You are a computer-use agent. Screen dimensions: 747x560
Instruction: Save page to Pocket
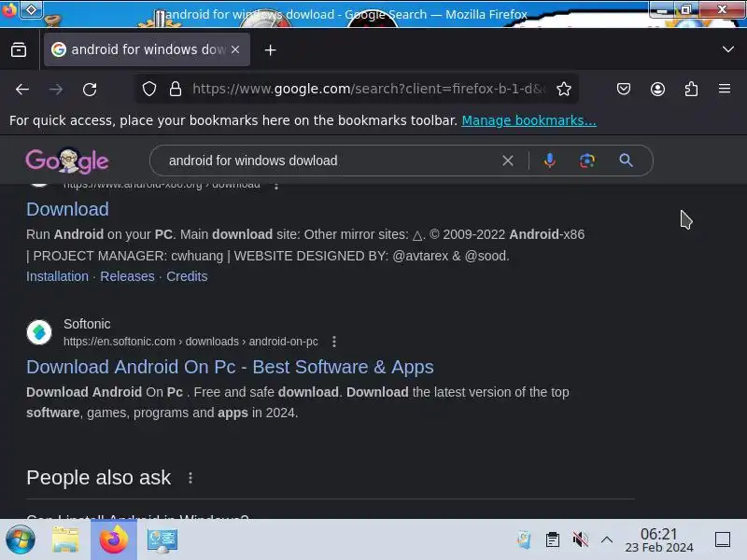pyautogui.click(x=624, y=89)
